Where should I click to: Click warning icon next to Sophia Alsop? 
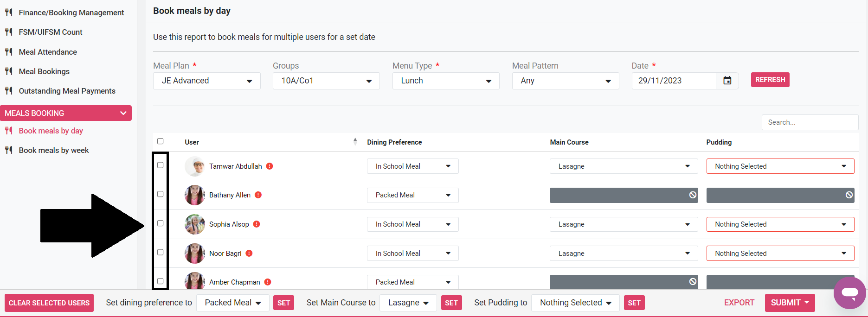(257, 224)
